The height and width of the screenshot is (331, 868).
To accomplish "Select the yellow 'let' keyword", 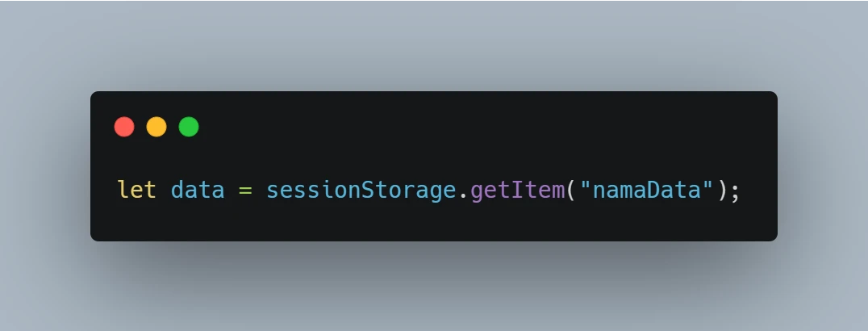I will click(136, 191).
